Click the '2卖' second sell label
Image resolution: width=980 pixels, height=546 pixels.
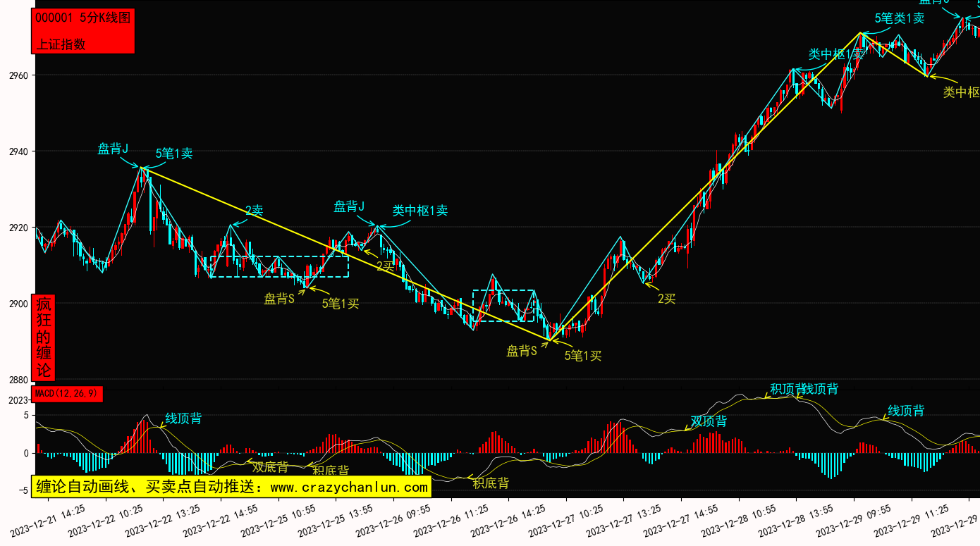(254, 210)
